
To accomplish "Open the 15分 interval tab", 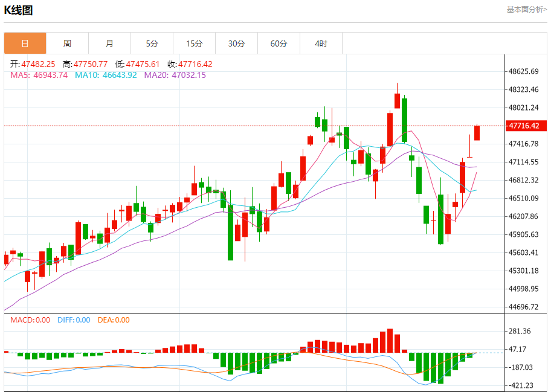I will [x=195, y=43].
